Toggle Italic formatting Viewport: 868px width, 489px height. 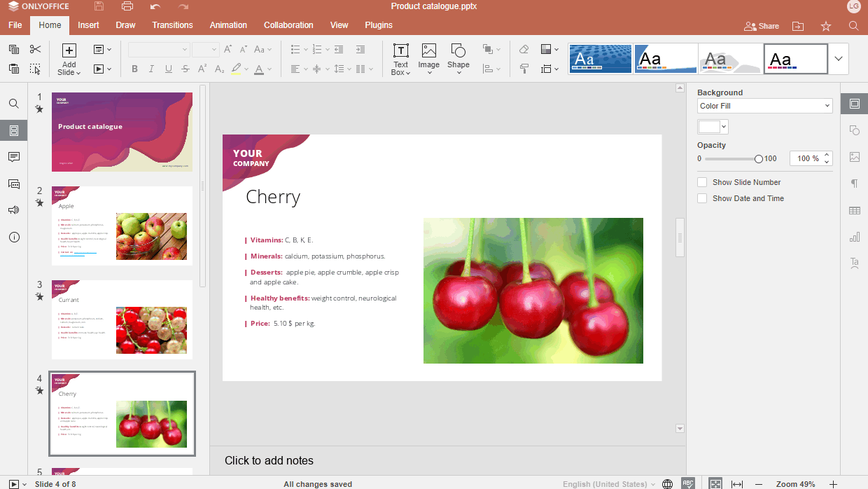[151, 69]
